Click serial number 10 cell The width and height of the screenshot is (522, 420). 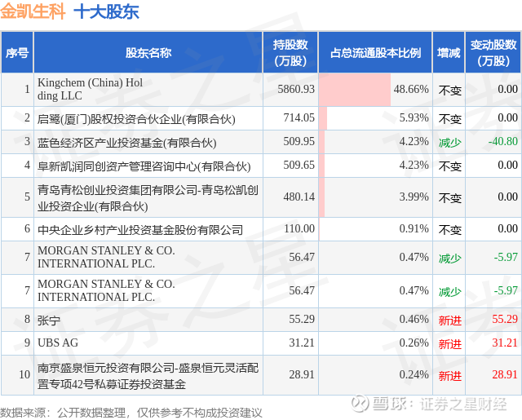(17, 375)
